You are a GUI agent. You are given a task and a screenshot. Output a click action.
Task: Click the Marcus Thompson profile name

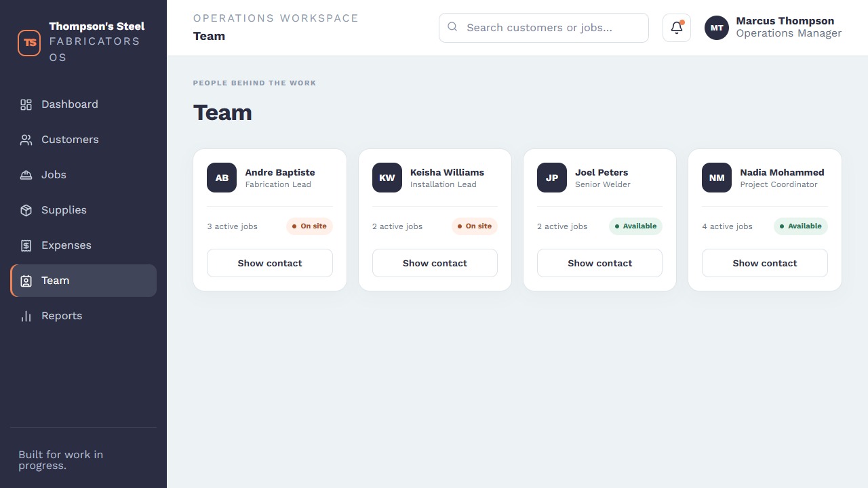tap(785, 21)
